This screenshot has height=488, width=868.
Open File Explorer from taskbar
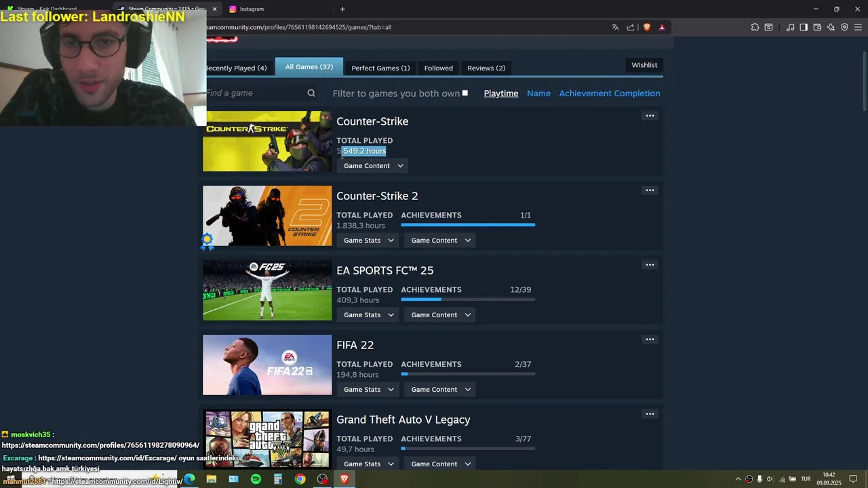click(212, 479)
